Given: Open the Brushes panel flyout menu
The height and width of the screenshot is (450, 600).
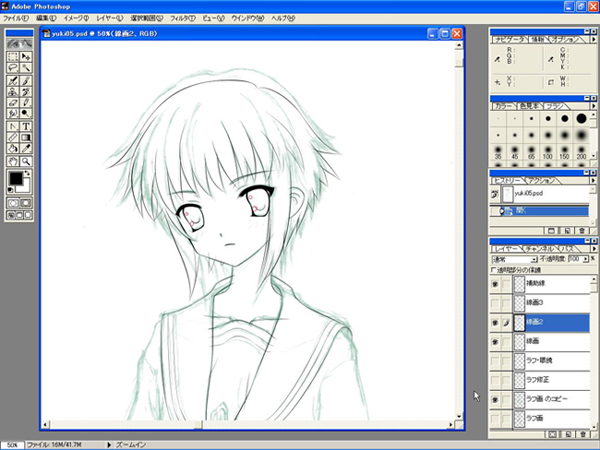Looking at the screenshot, I should tap(593, 106).
